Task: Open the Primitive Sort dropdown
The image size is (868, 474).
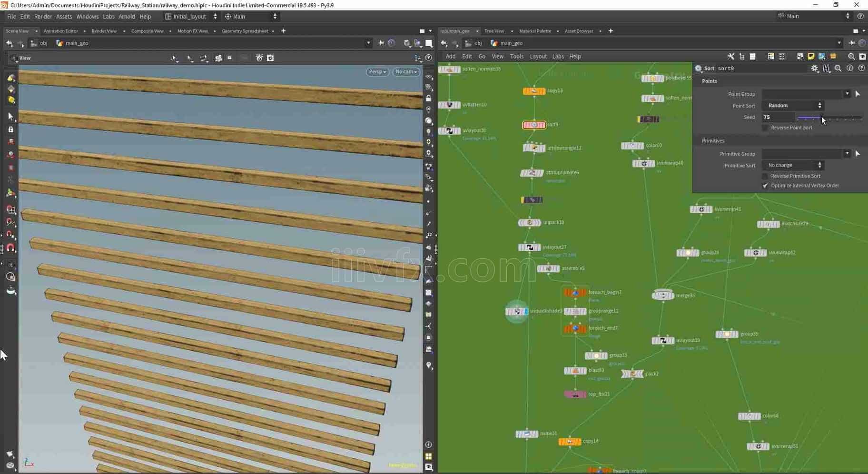Action: tap(793, 165)
